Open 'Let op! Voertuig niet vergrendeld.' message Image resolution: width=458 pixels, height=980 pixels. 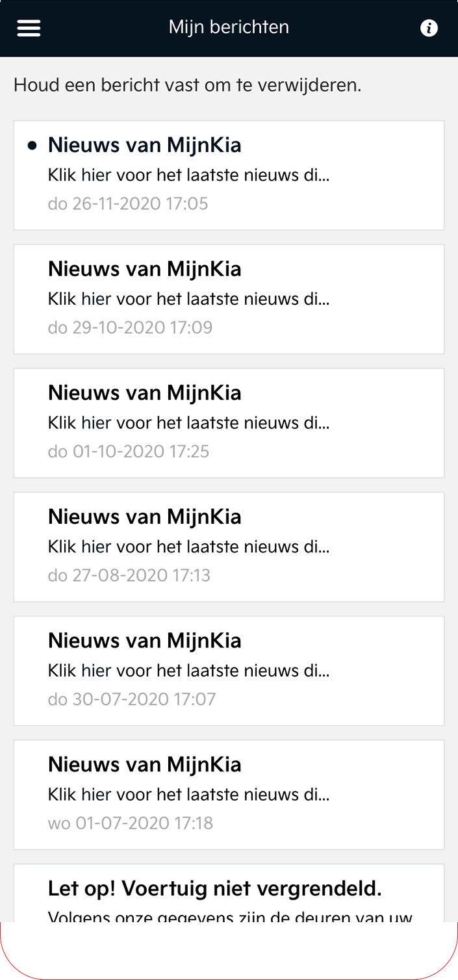(x=229, y=893)
